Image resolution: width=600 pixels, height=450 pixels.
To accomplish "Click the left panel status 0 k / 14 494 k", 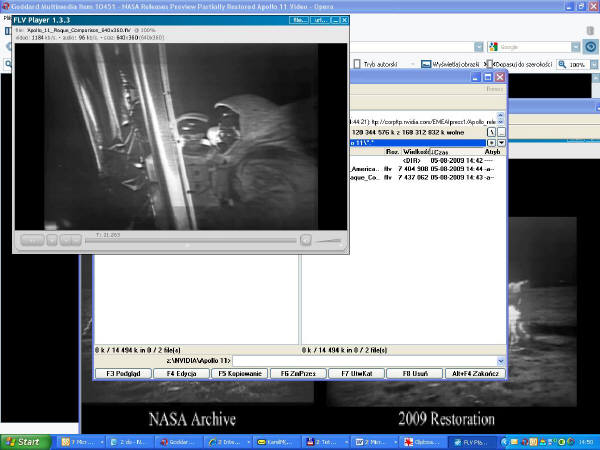I will tap(138, 350).
